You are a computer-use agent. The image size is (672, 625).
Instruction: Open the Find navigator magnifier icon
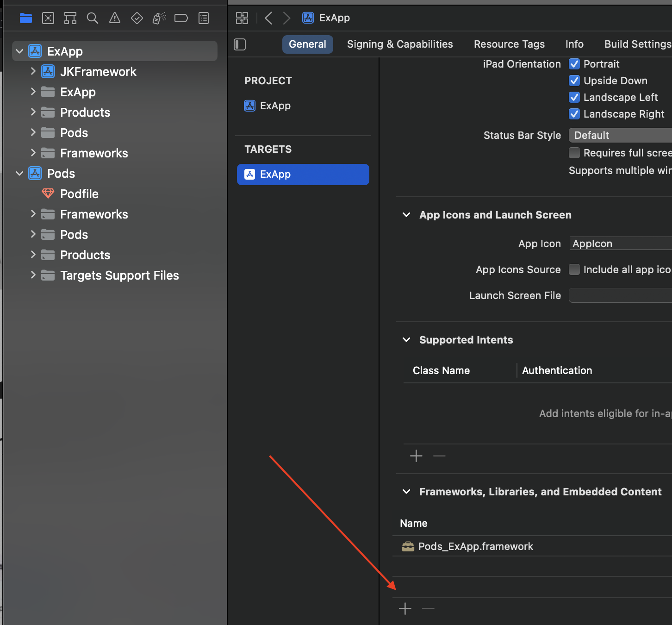93,18
